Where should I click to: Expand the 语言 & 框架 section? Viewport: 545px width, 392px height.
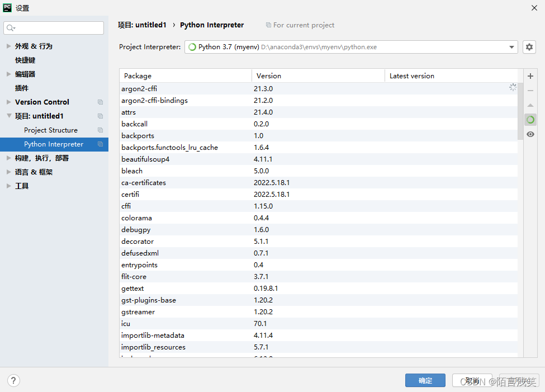point(9,172)
